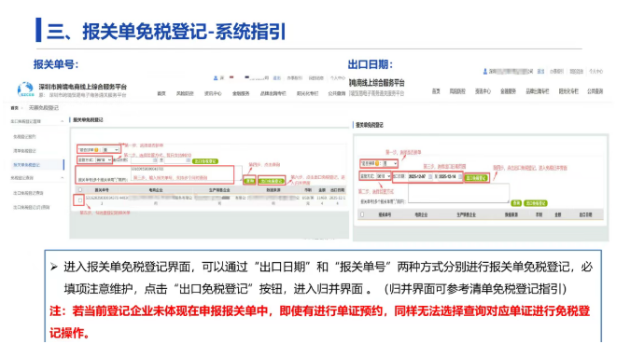Click the start date field showing 2025-12-07
This screenshot has height=358, width=644.
pyautogui.click(x=419, y=177)
